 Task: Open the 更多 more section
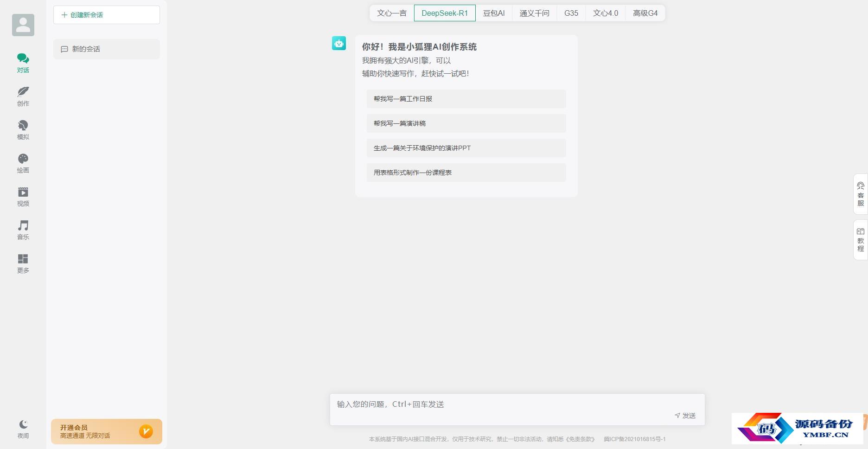(23, 263)
